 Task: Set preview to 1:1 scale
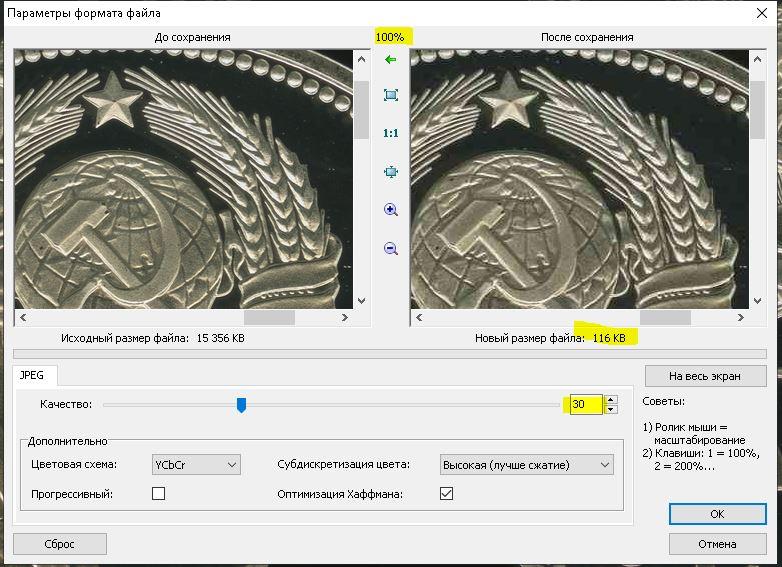coord(391,133)
